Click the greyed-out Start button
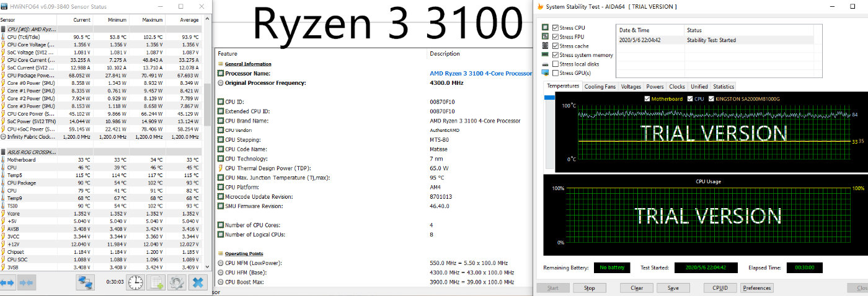The width and height of the screenshot is (868, 296). [552, 288]
